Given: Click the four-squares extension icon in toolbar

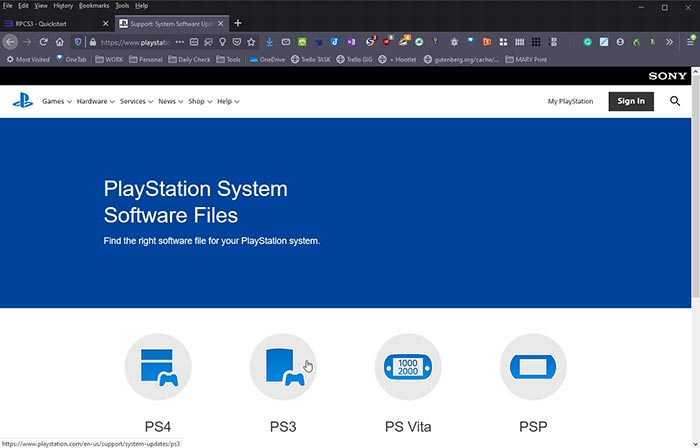Looking at the screenshot, I should tap(503, 42).
